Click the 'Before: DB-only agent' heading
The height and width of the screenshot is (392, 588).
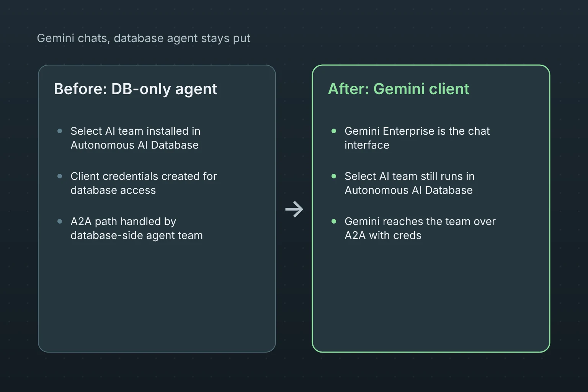click(x=136, y=89)
